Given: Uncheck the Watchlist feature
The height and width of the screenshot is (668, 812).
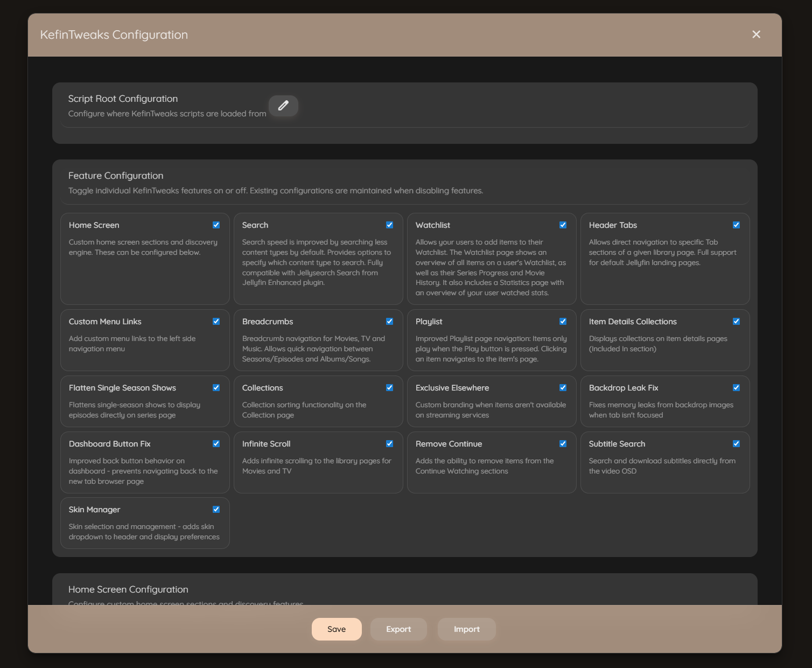Looking at the screenshot, I should click(563, 225).
